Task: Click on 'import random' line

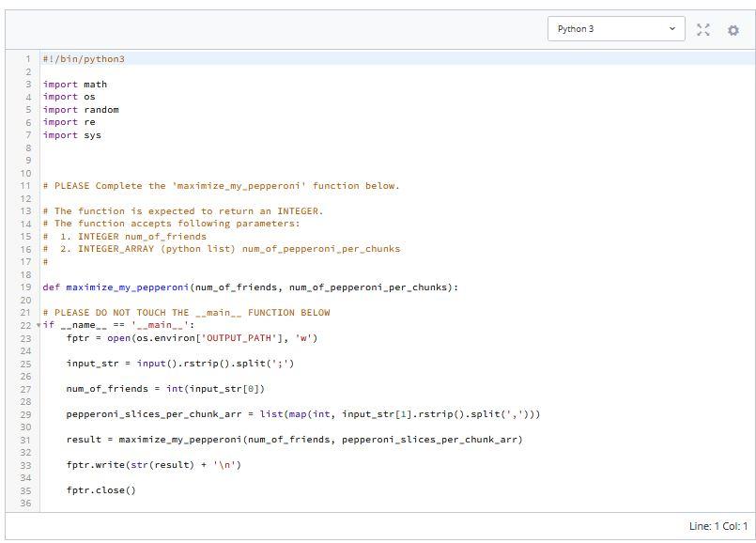Action: [81, 110]
